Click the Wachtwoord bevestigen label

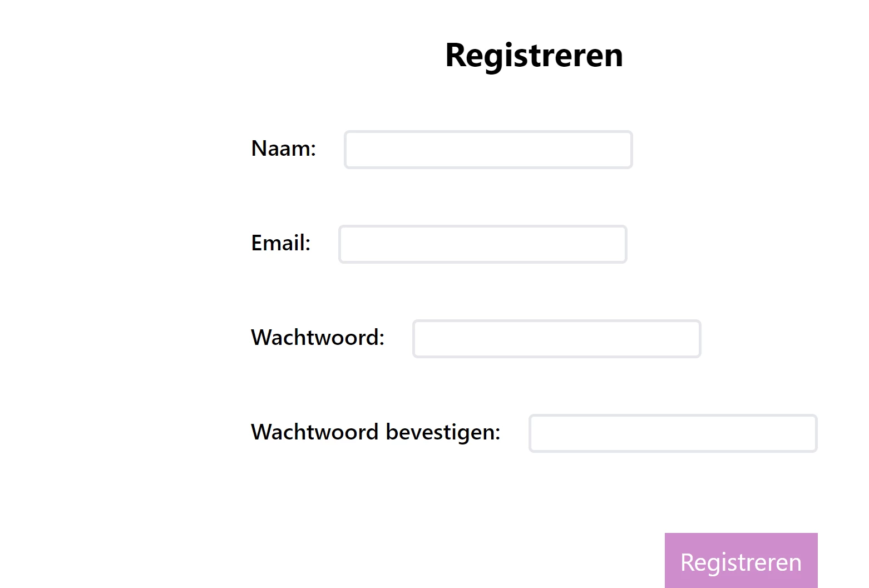(377, 432)
